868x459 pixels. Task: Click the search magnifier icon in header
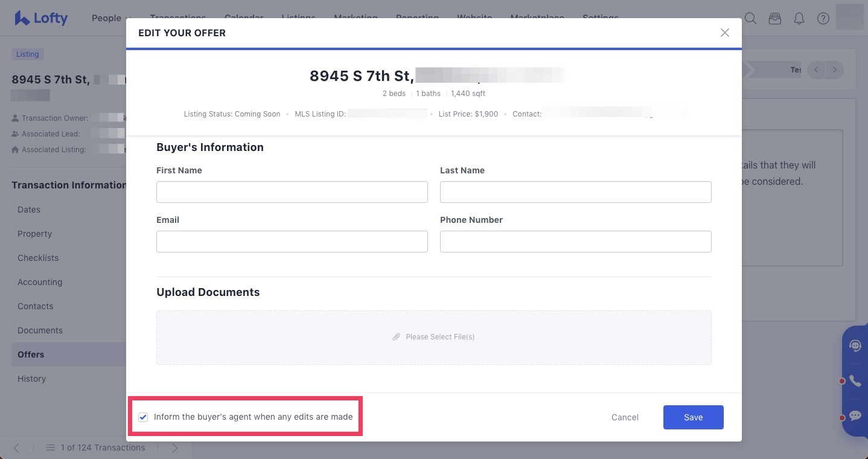pyautogui.click(x=750, y=19)
